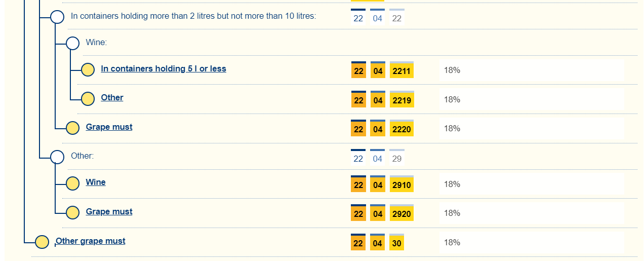Click the yellow 30 code badge
This screenshot has width=644, height=261.
(x=396, y=243)
